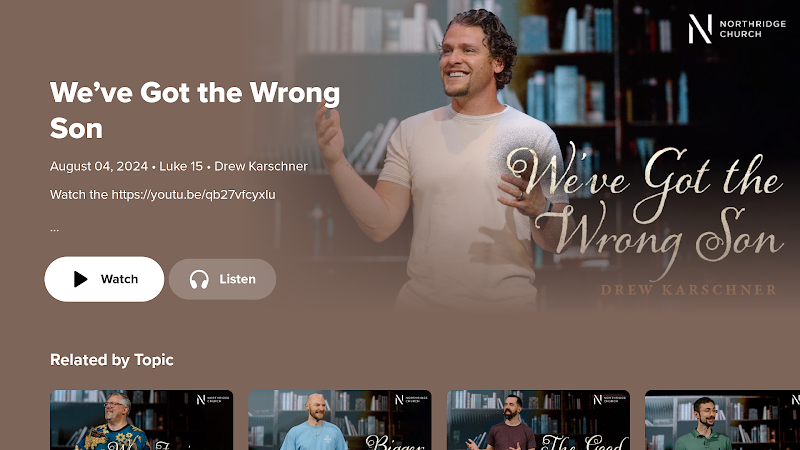The image size is (800, 450).
Task: Click the N logo on the Bigger thumbnail
Action: [399, 399]
